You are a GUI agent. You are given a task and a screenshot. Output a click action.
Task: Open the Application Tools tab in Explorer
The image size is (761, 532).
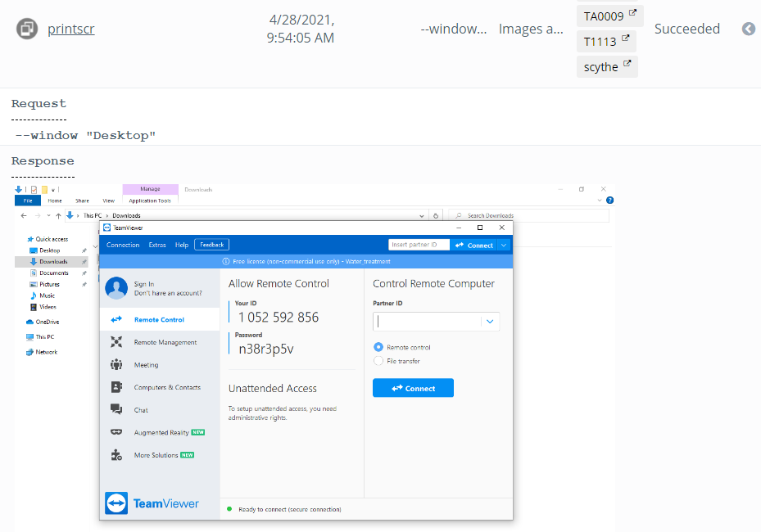tap(150, 201)
